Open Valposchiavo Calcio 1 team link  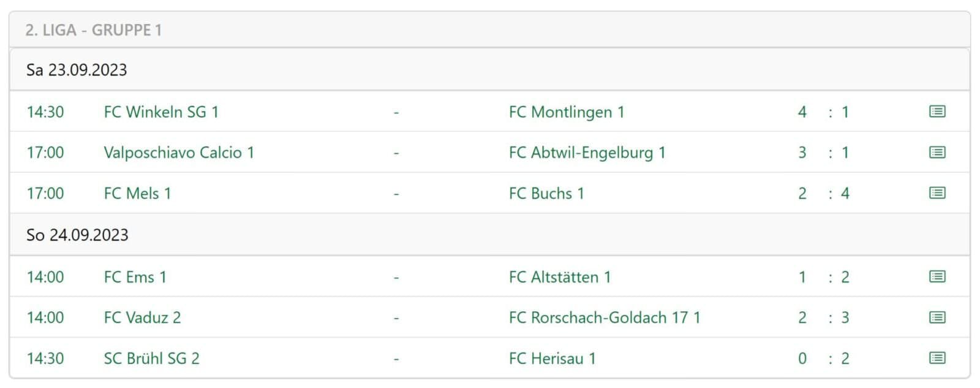[x=179, y=153]
